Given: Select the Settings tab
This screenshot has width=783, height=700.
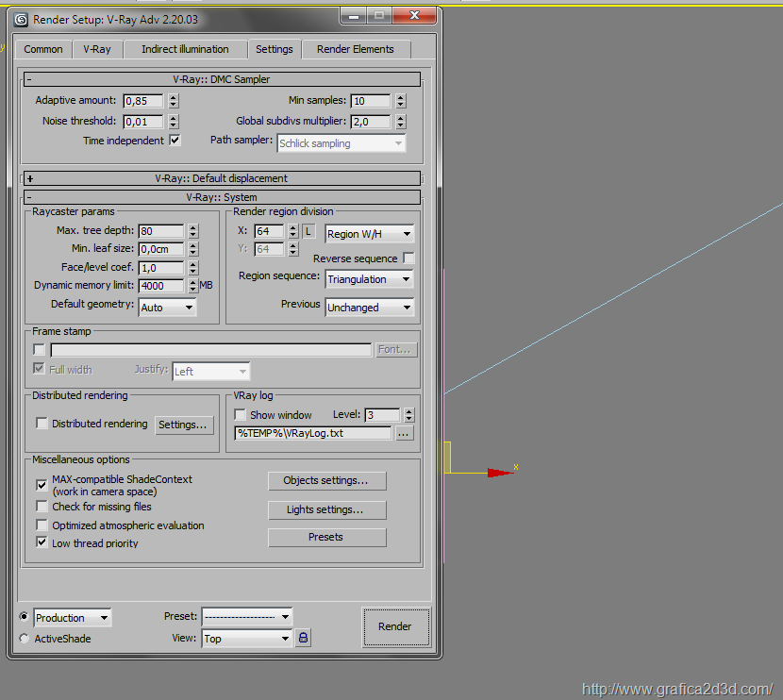Looking at the screenshot, I should point(275,49).
